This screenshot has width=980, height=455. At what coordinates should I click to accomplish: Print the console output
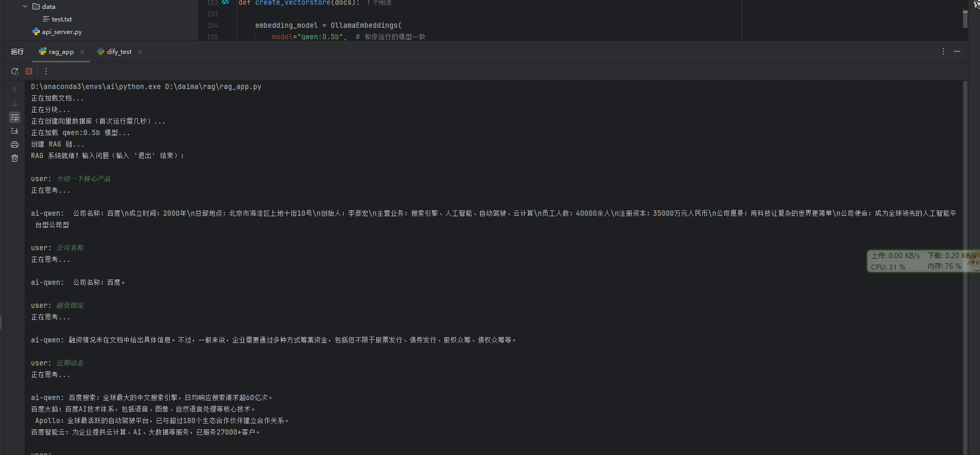click(x=15, y=145)
